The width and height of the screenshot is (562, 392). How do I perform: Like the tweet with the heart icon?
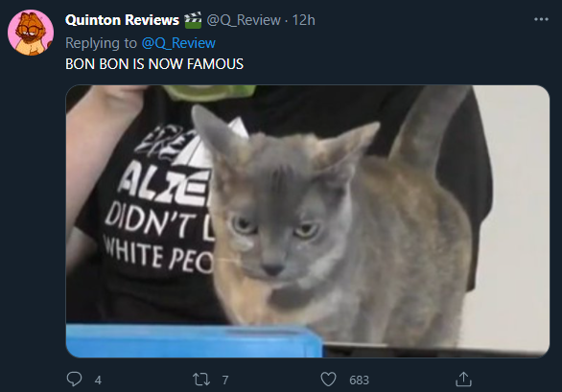tap(328, 380)
